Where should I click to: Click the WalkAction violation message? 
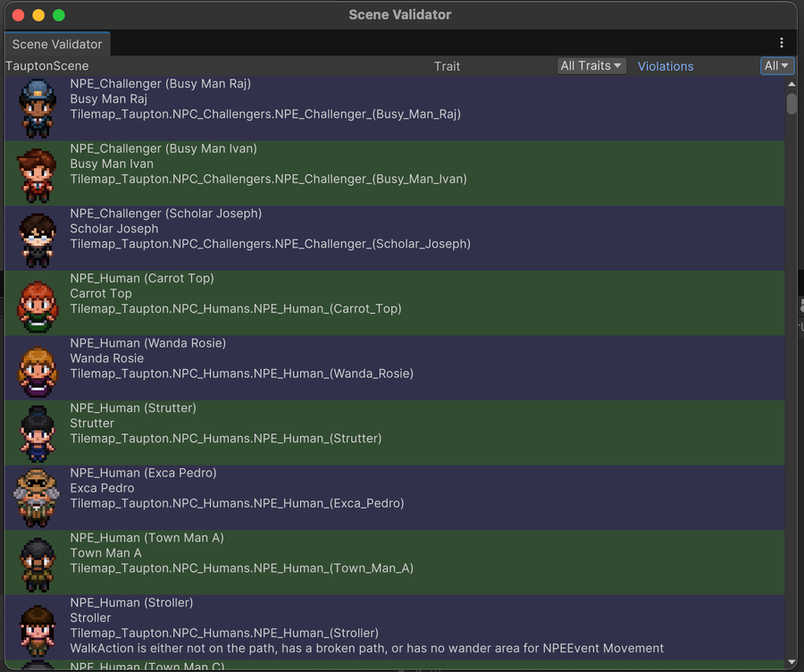pyautogui.click(x=366, y=649)
